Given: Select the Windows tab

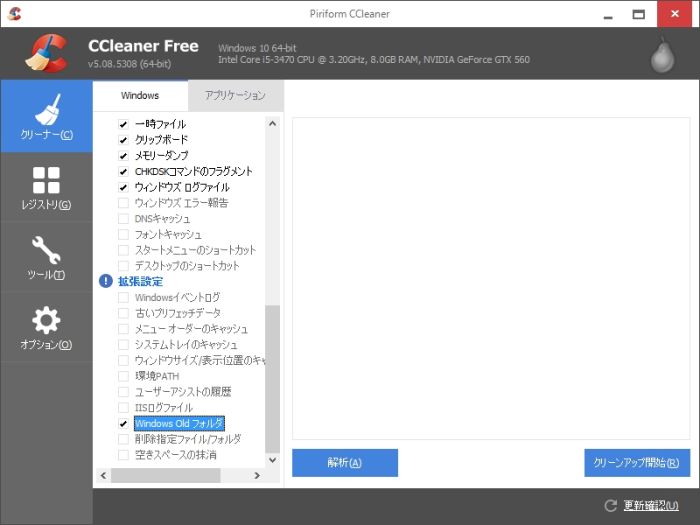Looking at the screenshot, I should point(140,96).
